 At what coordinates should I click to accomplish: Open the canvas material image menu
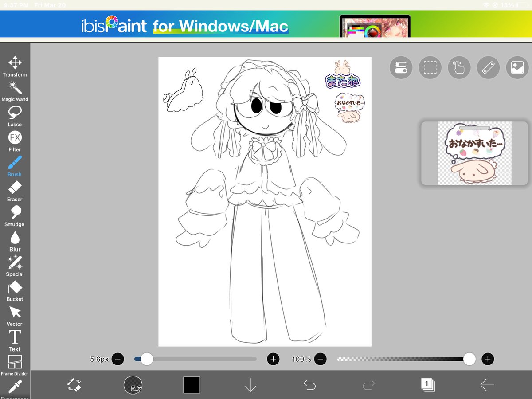(x=517, y=67)
